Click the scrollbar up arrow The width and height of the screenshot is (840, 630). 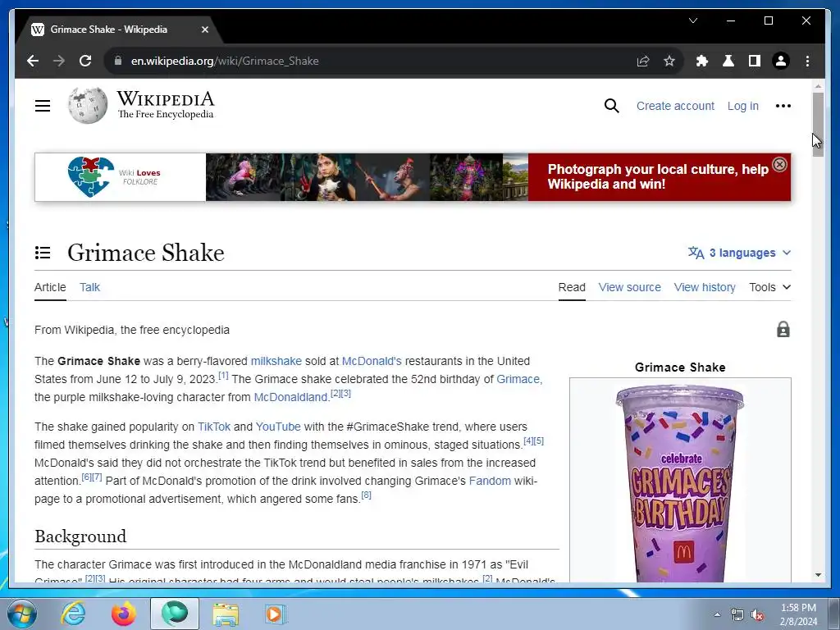tap(818, 85)
